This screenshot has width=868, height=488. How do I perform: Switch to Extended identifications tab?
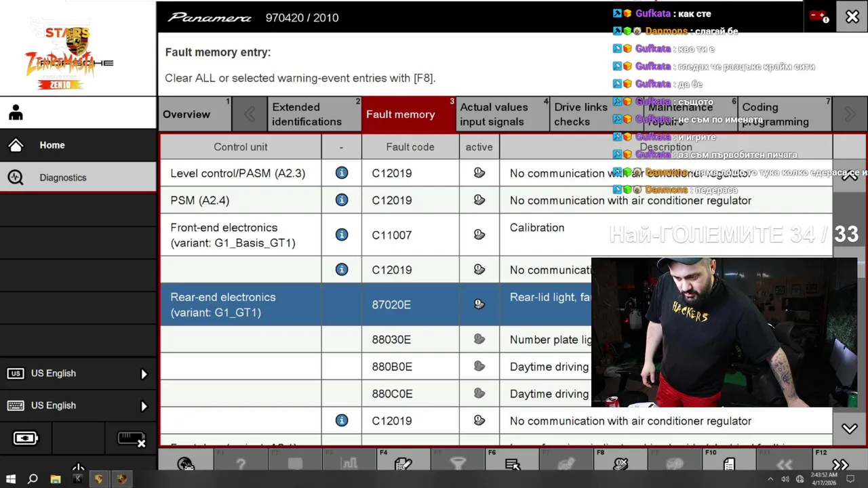pyautogui.click(x=314, y=114)
